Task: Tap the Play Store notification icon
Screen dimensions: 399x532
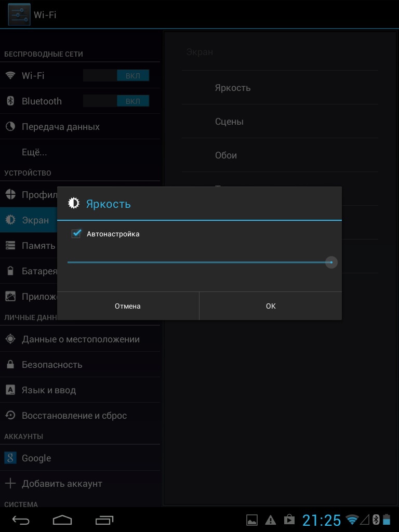Action: (x=289, y=520)
